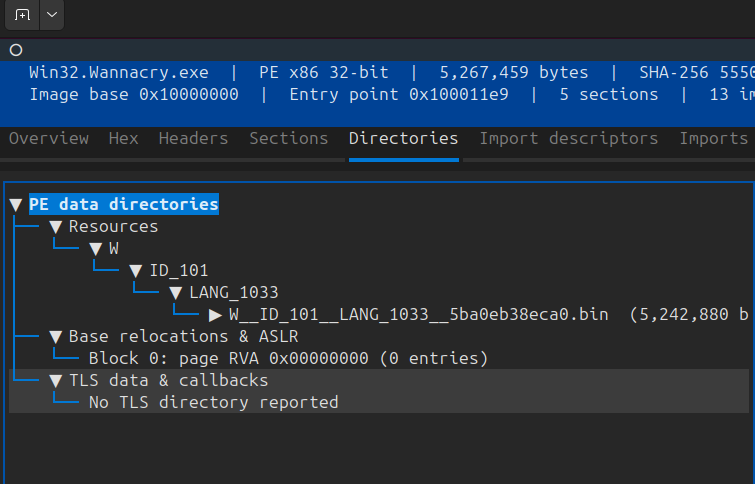This screenshot has height=484, width=755.
Task: Select No TLS directory reported row
Action: [x=213, y=402]
